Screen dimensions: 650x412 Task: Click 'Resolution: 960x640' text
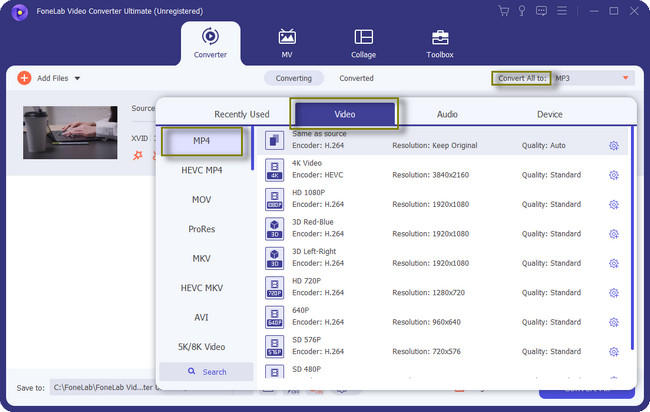coord(426,322)
